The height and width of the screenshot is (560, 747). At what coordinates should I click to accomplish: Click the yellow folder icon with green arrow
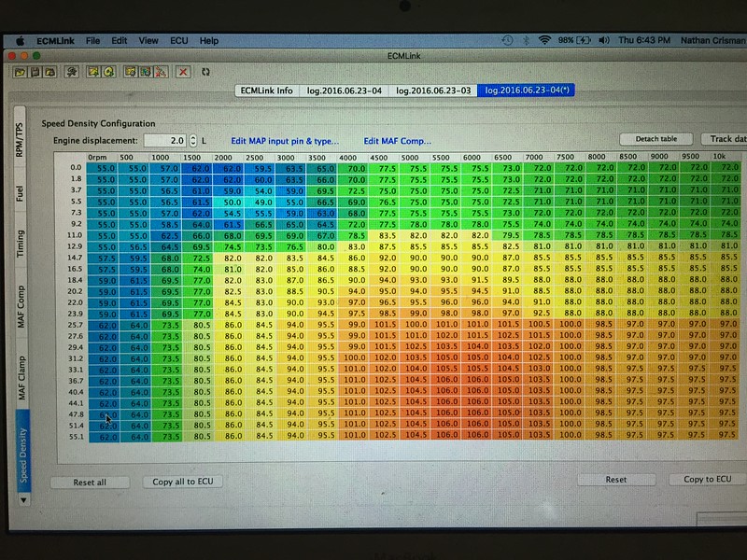click(93, 72)
